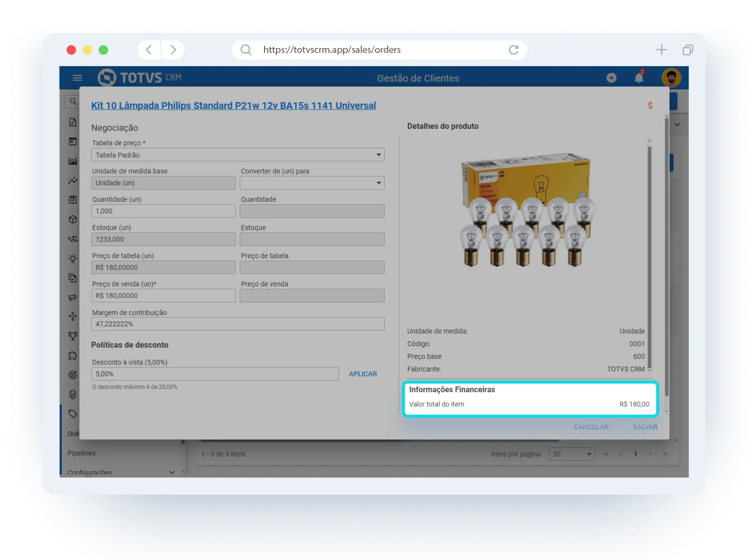The width and height of the screenshot is (756, 560).
Task: Open Configurações in the sidebar menu
Action: pos(90,472)
